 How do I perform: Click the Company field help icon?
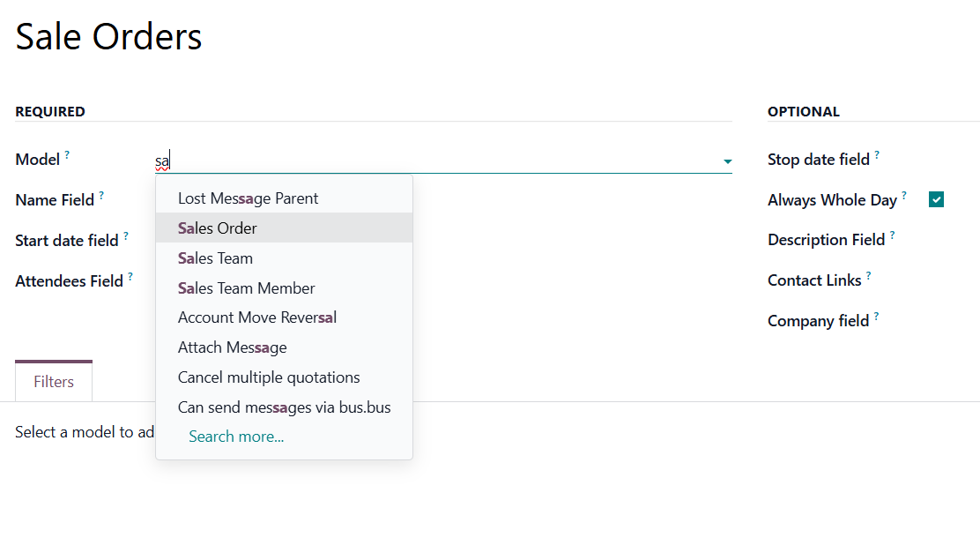876,316
